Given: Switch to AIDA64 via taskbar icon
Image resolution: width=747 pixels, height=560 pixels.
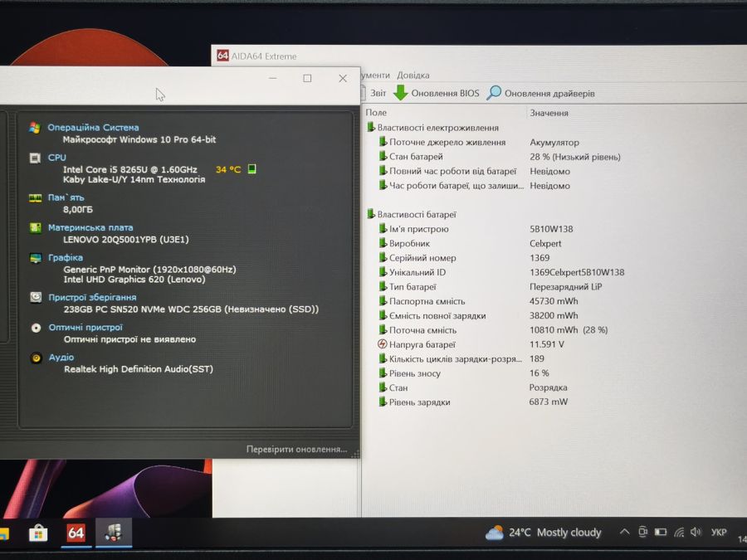Looking at the screenshot, I should click(76, 533).
